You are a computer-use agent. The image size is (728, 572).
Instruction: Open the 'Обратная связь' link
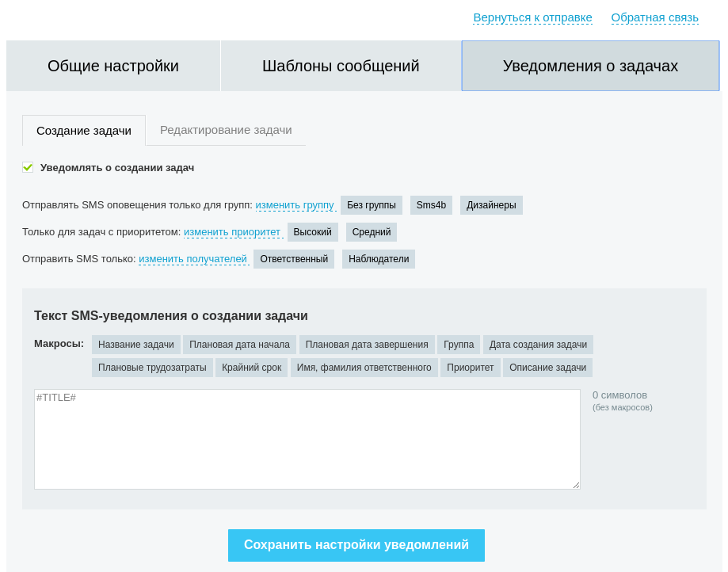click(654, 17)
